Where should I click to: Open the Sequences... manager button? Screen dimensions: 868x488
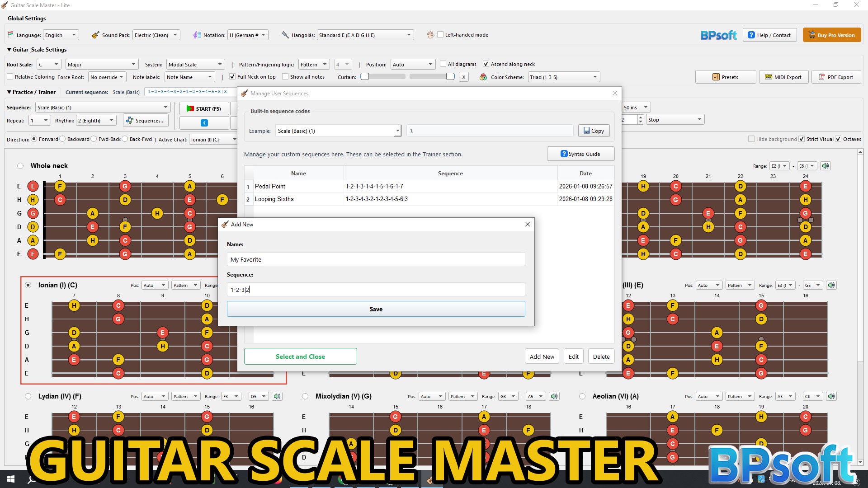[x=146, y=121]
